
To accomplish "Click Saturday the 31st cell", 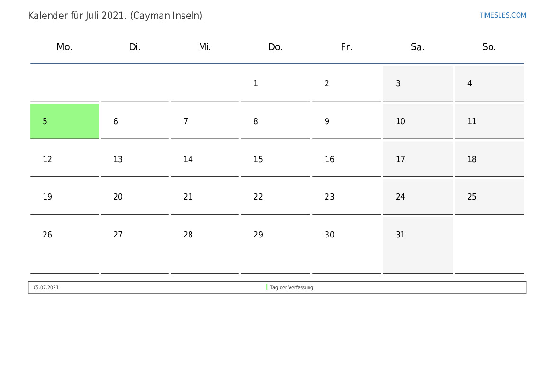I will tap(418, 246).
